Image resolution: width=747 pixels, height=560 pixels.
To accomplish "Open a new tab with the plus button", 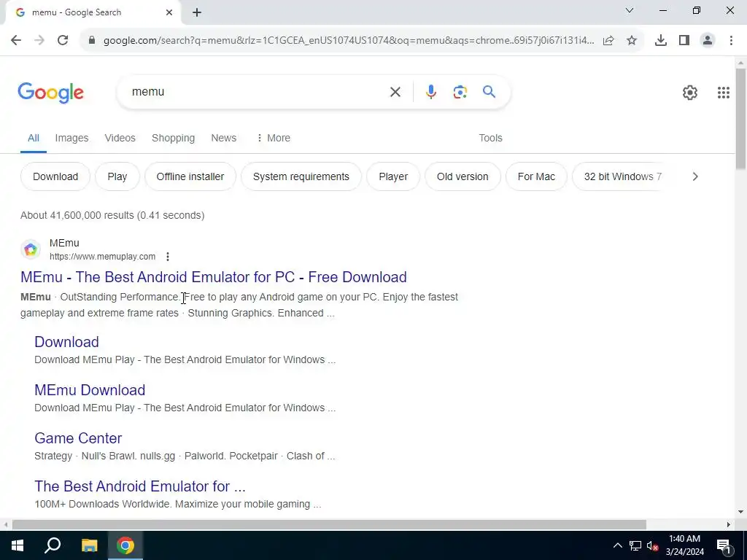I will click(x=197, y=12).
